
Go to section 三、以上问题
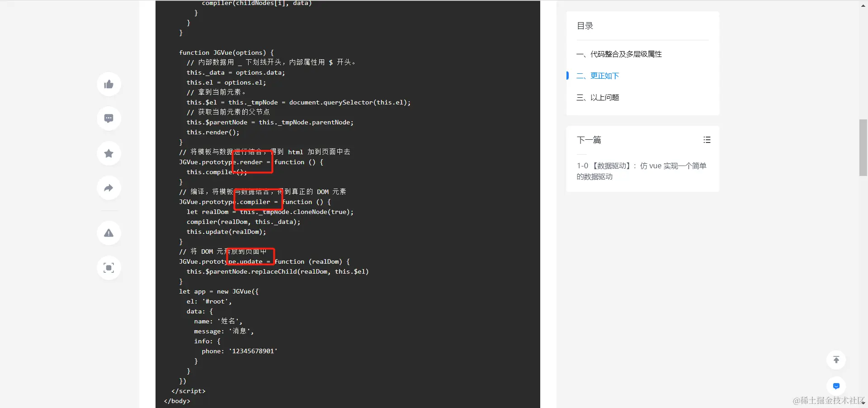coord(598,98)
